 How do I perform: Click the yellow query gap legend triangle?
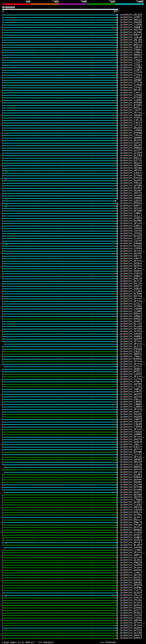pyautogui.click(x=19, y=642)
